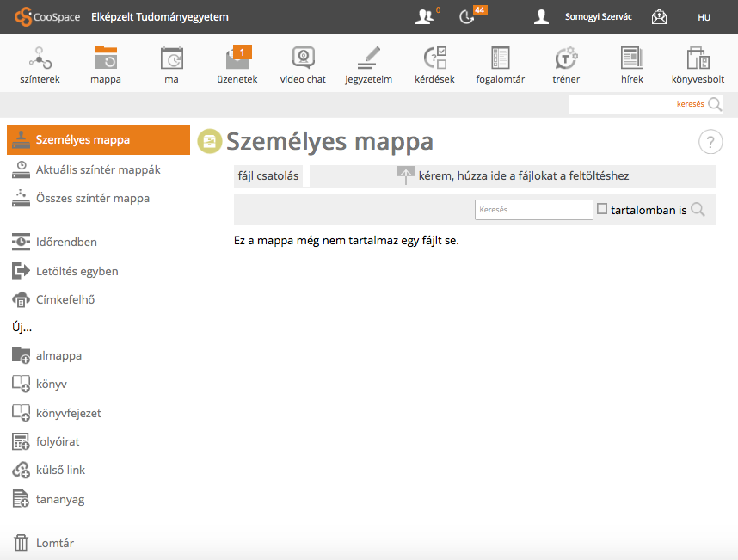Create new folyóirat journal
This screenshot has height=560, width=738.
[46, 442]
